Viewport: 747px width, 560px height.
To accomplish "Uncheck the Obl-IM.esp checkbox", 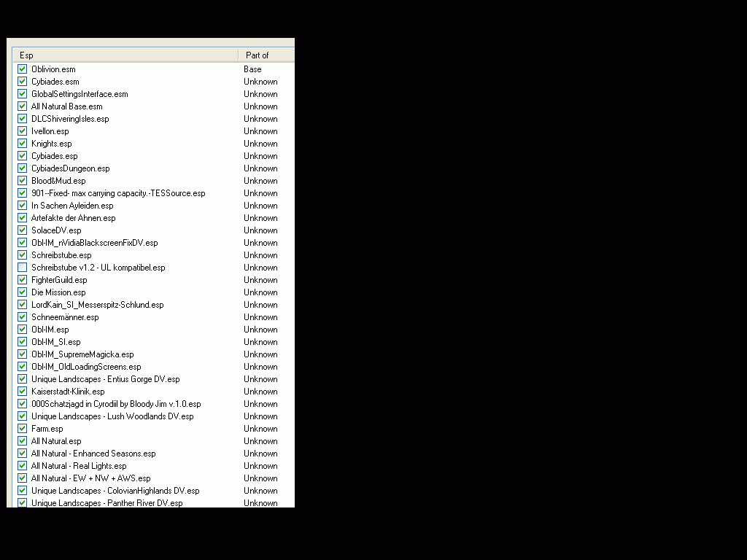I will 23,329.
